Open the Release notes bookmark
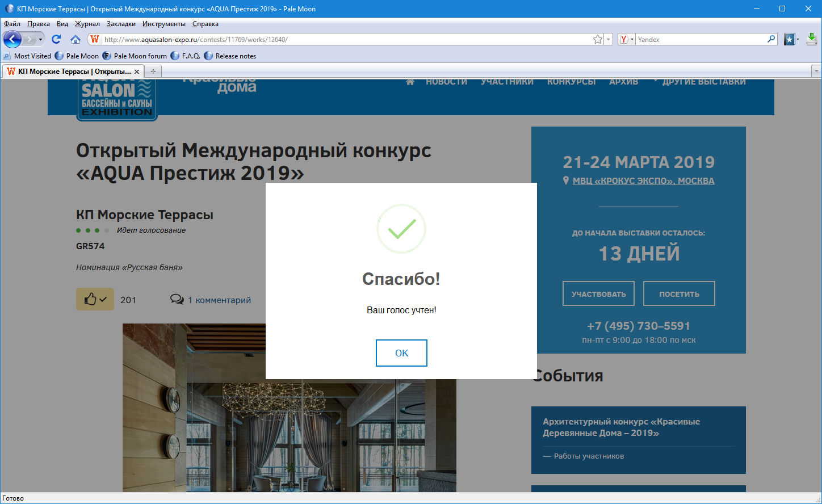The width and height of the screenshot is (822, 504). 230,56
